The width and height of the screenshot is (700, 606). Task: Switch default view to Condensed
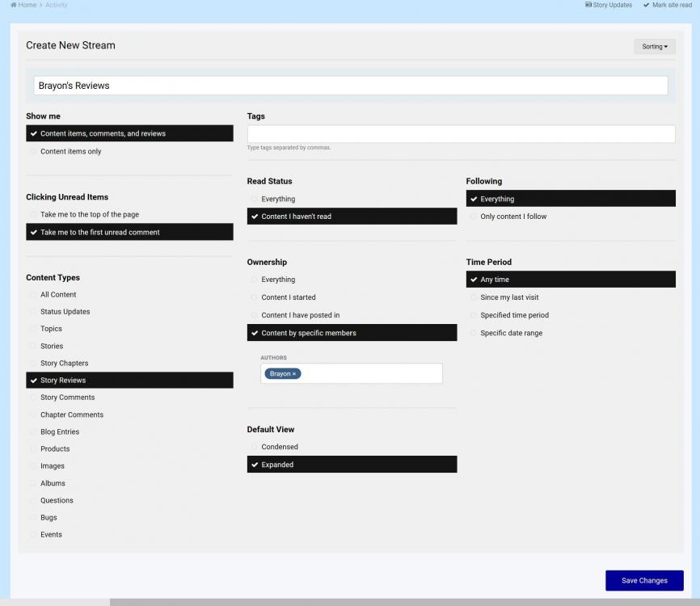(279, 447)
